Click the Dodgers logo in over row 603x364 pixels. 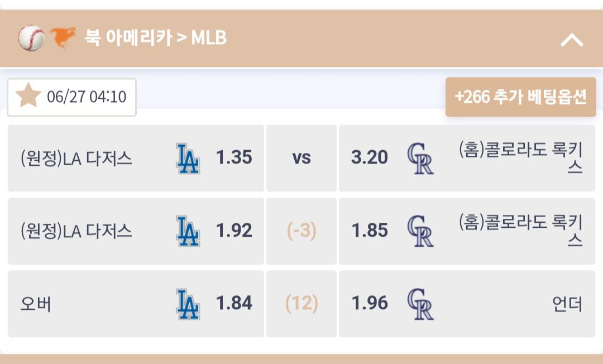(188, 304)
